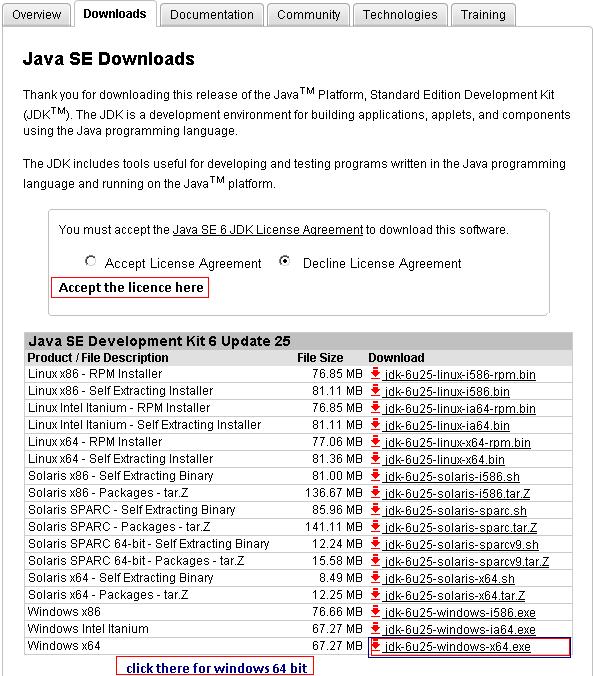Select the Accept License Agreement radio button
The width and height of the screenshot is (593, 676).
[x=91, y=261]
